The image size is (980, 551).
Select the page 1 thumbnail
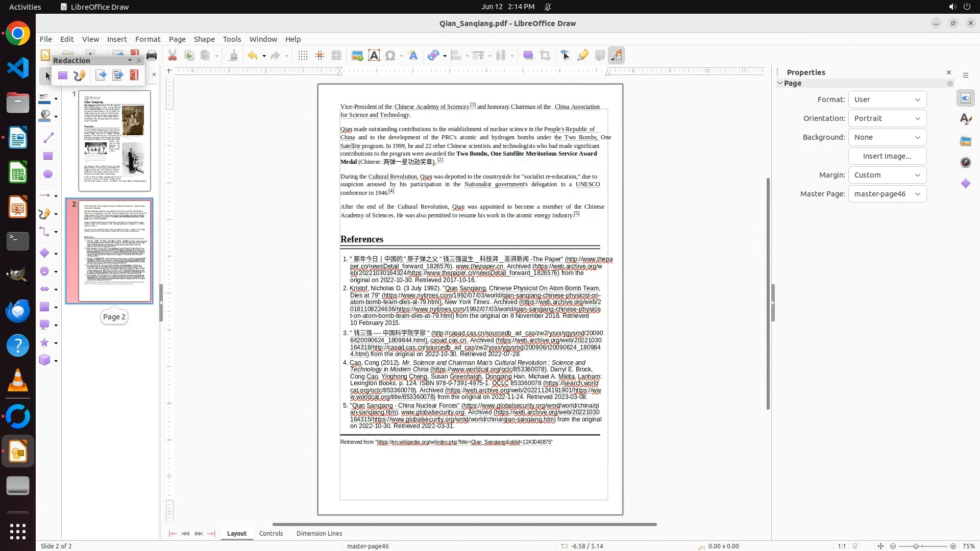pos(114,140)
